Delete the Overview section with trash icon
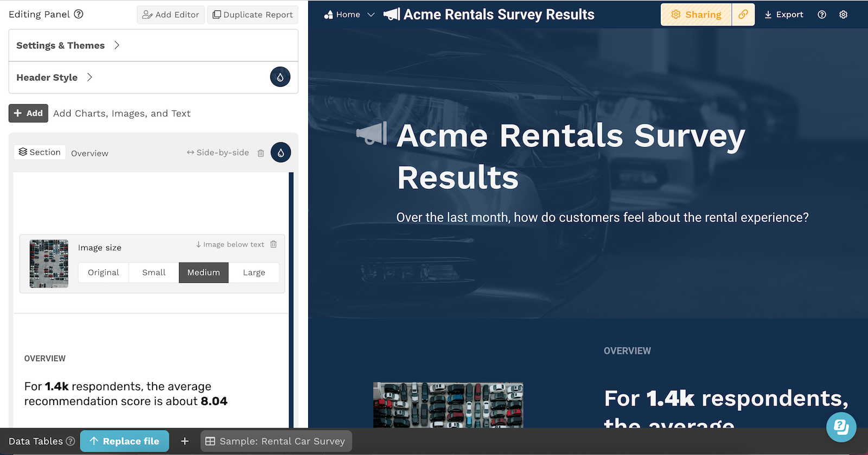The width and height of the screenshot is (868, 455). click(260, 153)
